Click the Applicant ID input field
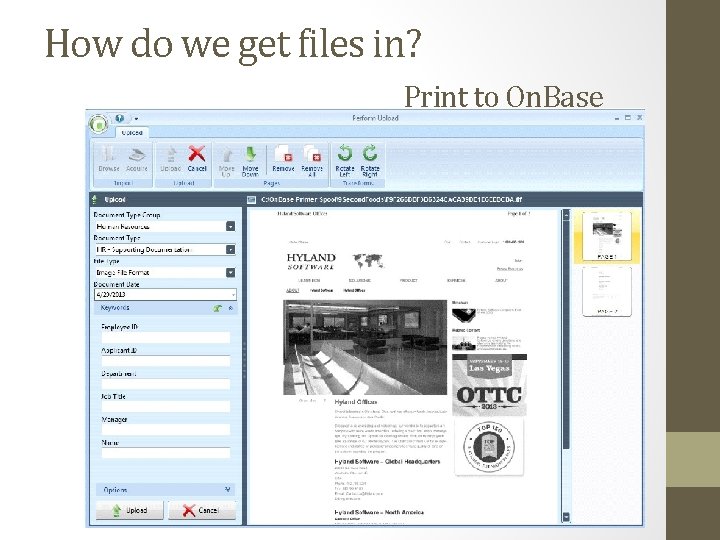 165,361
